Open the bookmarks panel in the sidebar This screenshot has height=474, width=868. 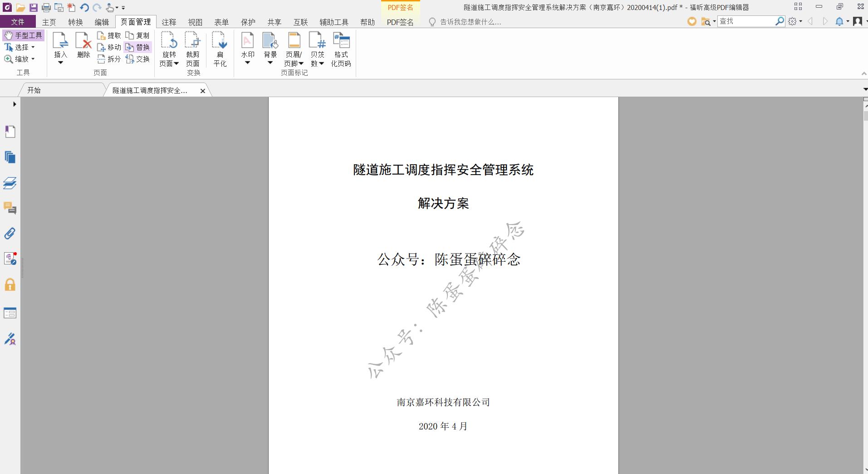pyautogui.click(x=10, y=131)
